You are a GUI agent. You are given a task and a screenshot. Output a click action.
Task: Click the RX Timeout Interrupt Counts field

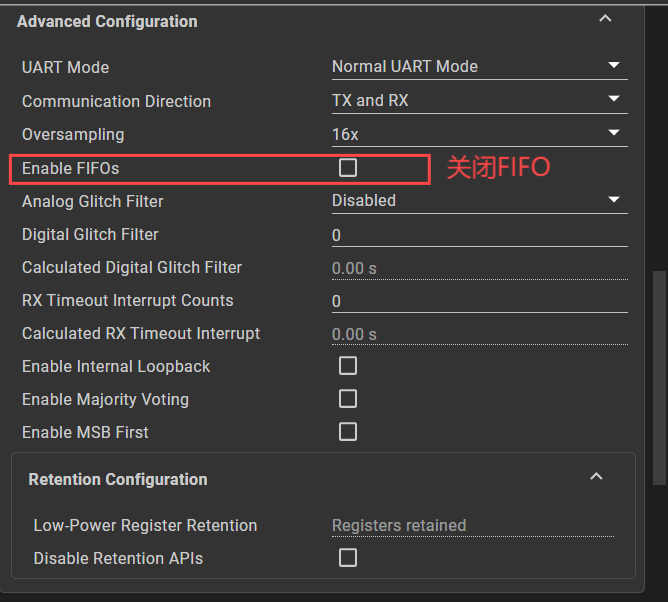pyautogui.click(x=478, y=301)
